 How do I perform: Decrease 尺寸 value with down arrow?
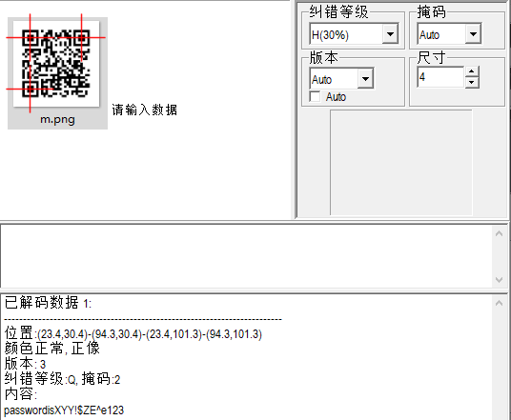[472, 82]
